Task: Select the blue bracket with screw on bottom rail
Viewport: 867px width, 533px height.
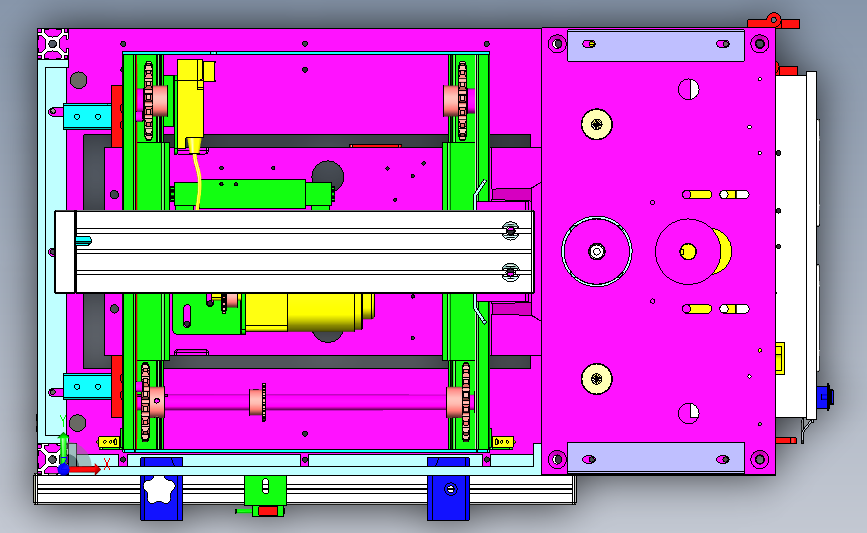Action: pyautogui.click(x=448, y=489)
